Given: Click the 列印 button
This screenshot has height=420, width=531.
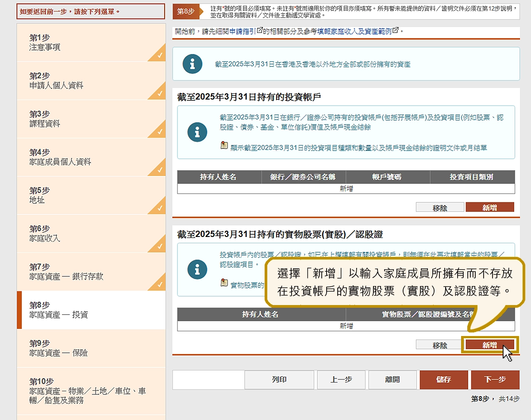Looking at the screenshot, I should [x=279, y=380].
